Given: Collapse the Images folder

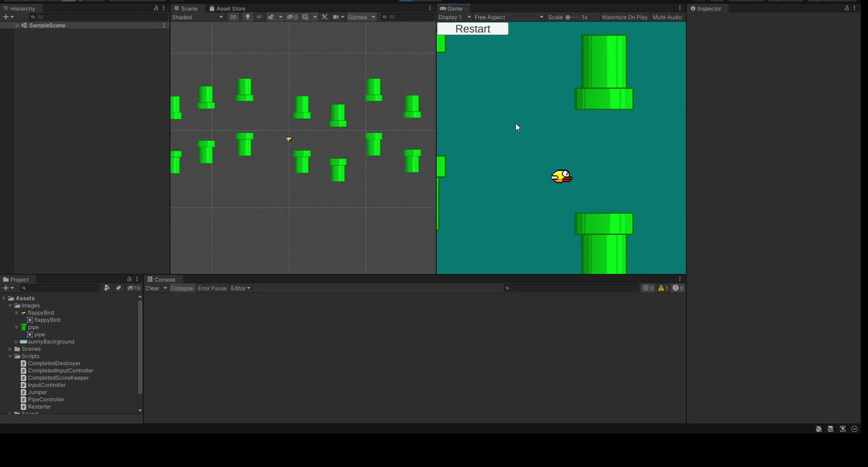Looking at the screenshot, I should point(10,306).
